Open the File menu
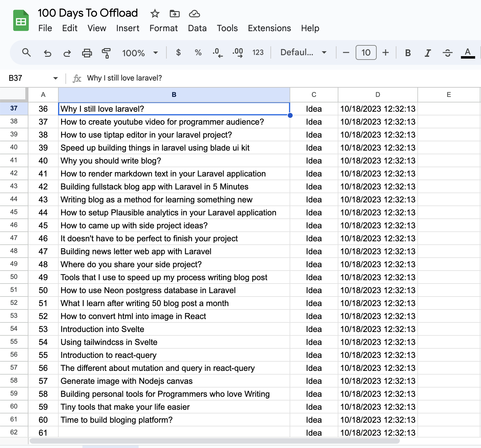Image resolution: width=481 pixels, height=448 pixels. 45,28
